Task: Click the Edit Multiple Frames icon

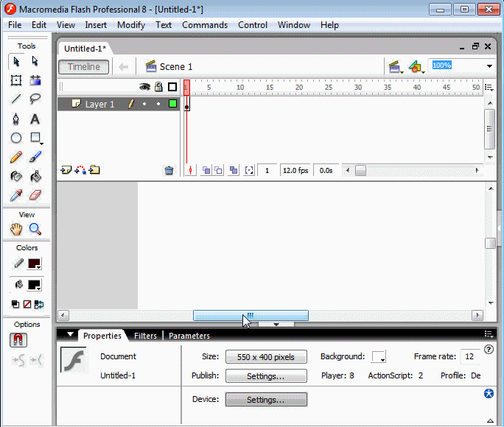Action: [234, 170]
